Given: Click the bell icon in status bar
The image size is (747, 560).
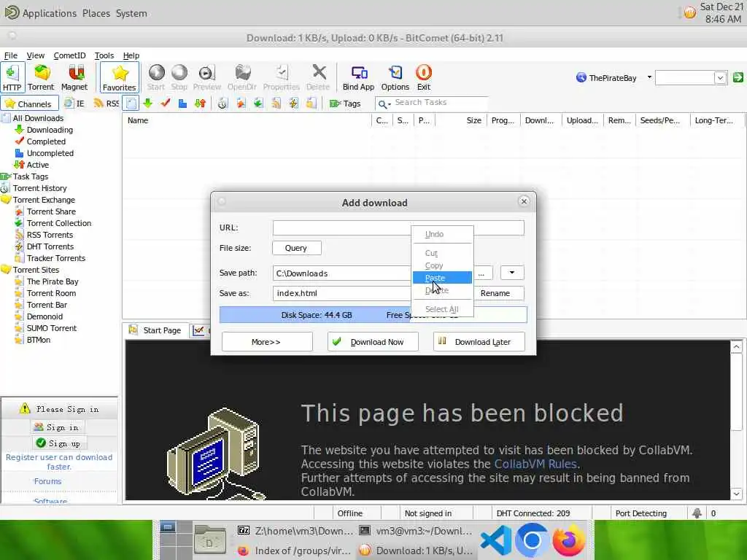Looking at the screenshot, I should coord(697,513).
